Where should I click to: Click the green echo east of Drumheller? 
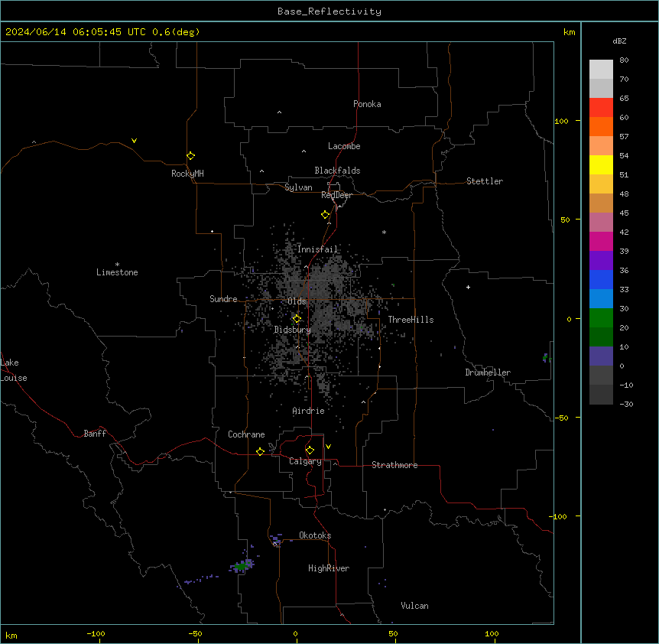click(x=546, y=358)
